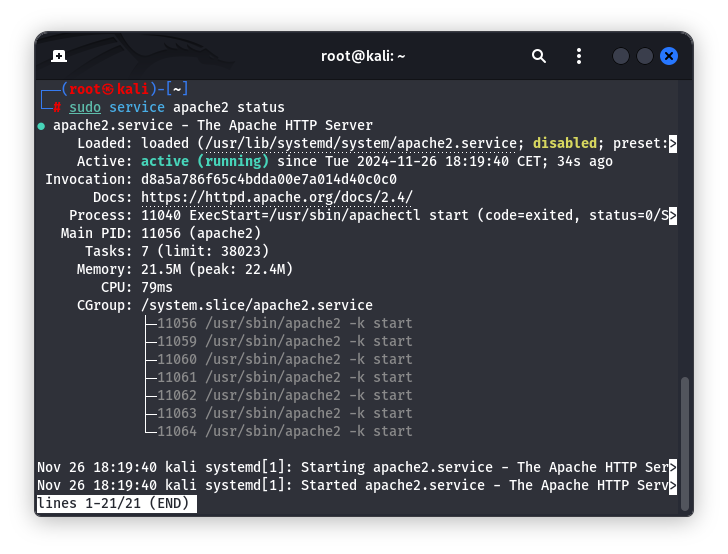Click truncation arrow on the Loaded line
This screenshot has width=728, height=554.
coord(673,143)
